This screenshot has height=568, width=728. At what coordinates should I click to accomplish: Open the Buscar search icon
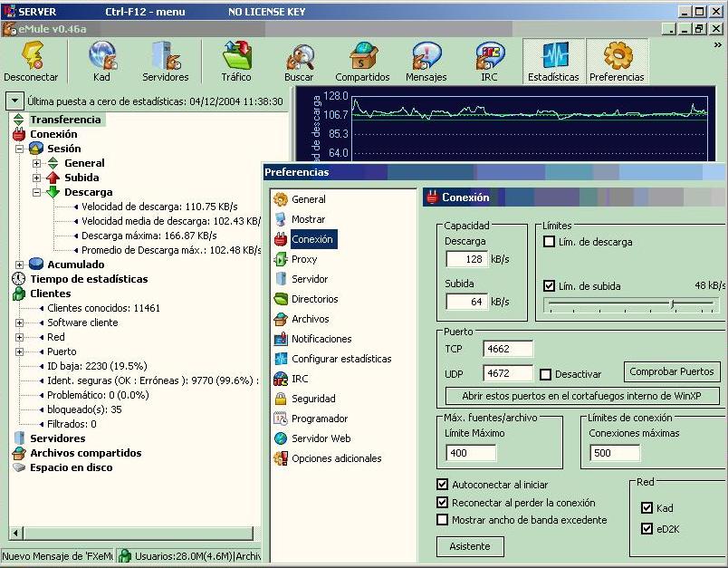(300, 56)
